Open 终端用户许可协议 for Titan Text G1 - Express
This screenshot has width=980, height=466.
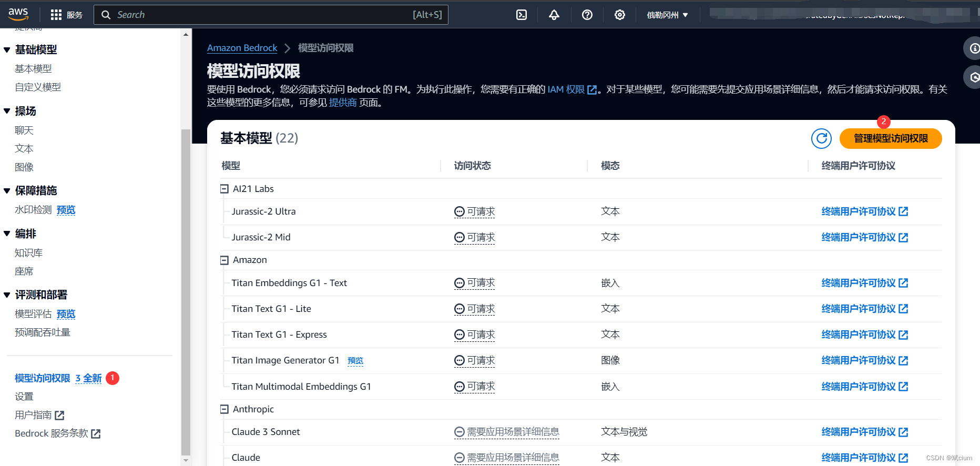coord(864,335)
